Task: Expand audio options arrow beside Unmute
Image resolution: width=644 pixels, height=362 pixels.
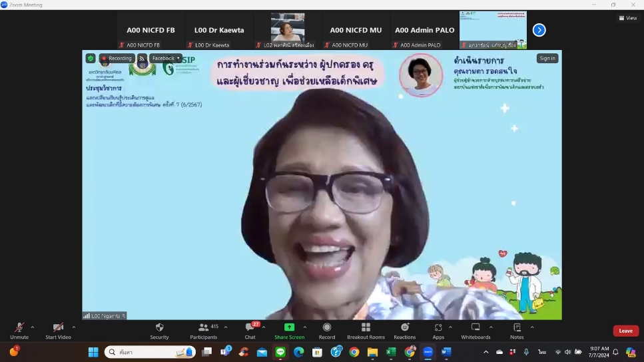Action: pos(33,327)
